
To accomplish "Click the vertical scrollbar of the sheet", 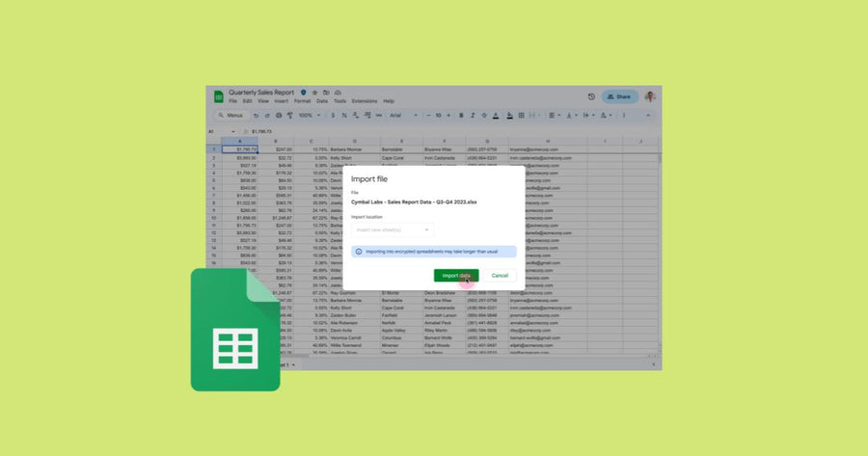I will point(659,159).
